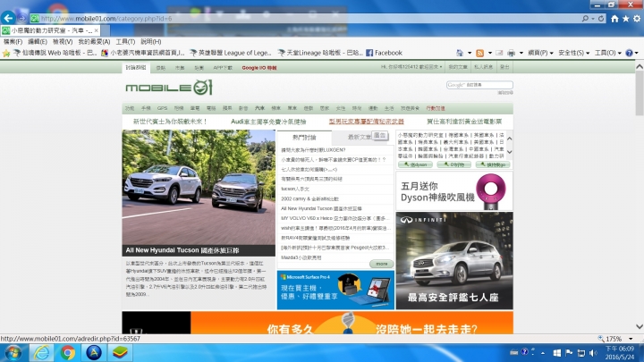This screenshot has height=362, width=644.
Task: Click the page scrollbar down arrow
Action: (x=639, y=327)
